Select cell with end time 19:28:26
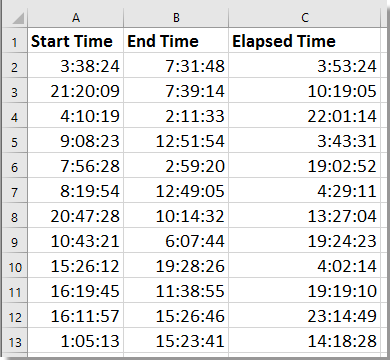Viewport: 390px width, 360px height. tap(176, 266)
